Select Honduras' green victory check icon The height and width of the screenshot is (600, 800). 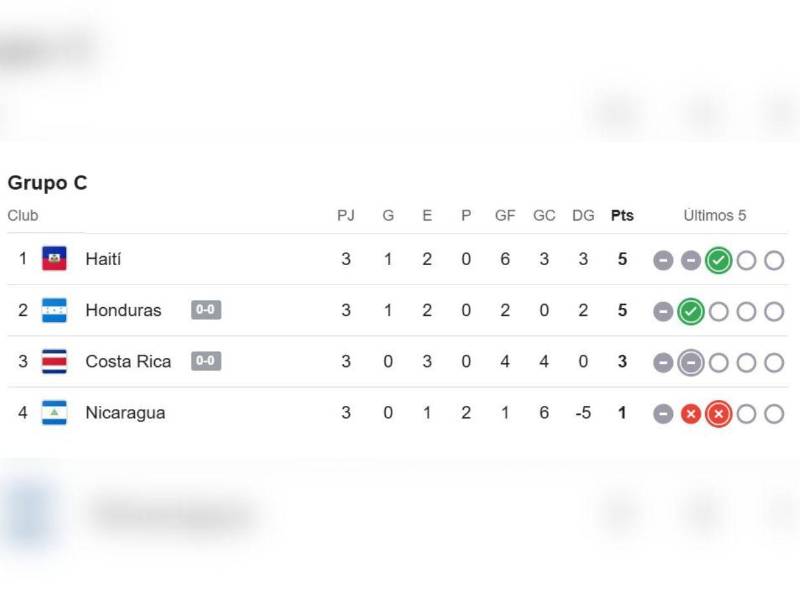point(690,310)
